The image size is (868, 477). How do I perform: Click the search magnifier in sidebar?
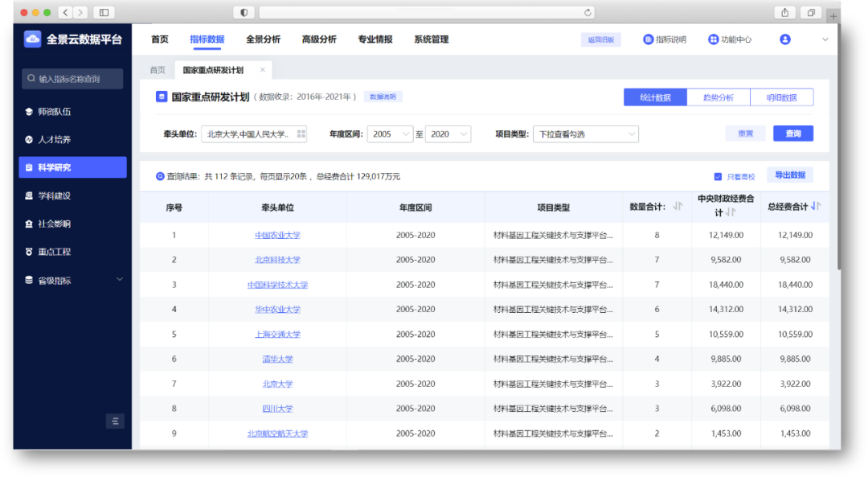point(31,79)
